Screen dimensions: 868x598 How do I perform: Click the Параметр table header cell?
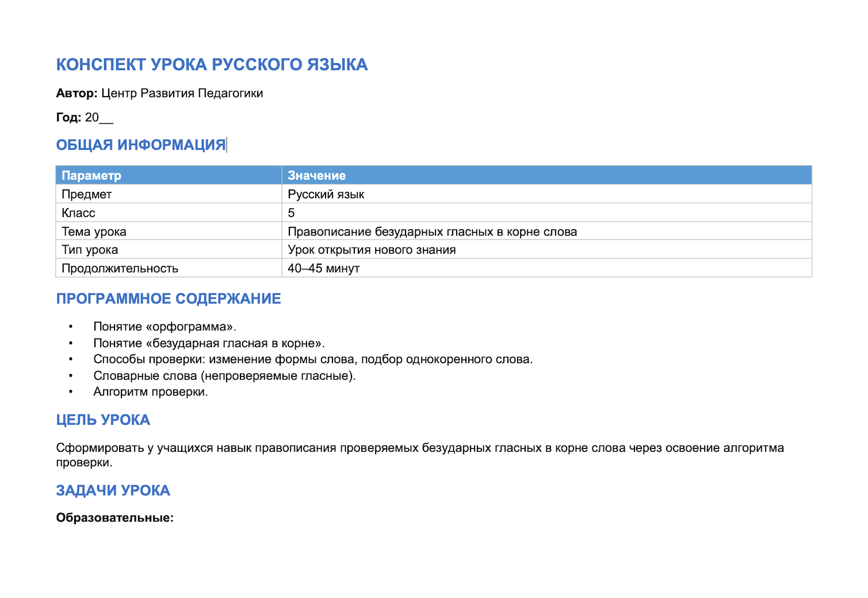click(169, 176)
